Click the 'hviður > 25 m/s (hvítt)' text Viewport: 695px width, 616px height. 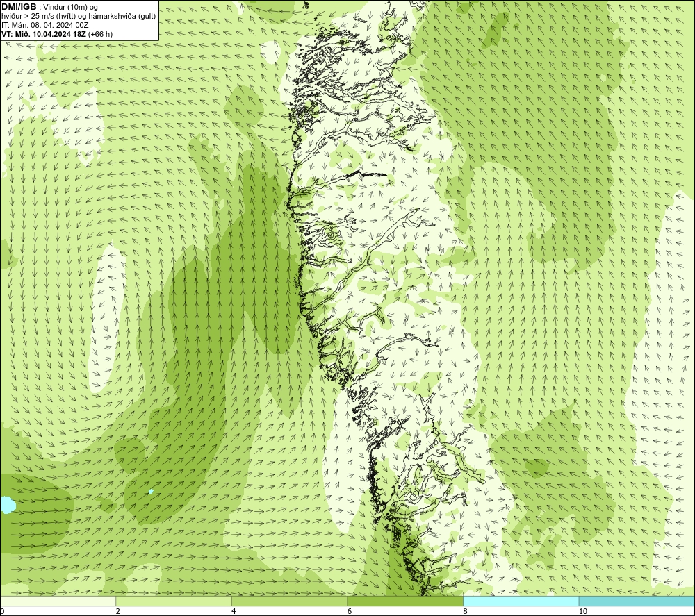38,17
